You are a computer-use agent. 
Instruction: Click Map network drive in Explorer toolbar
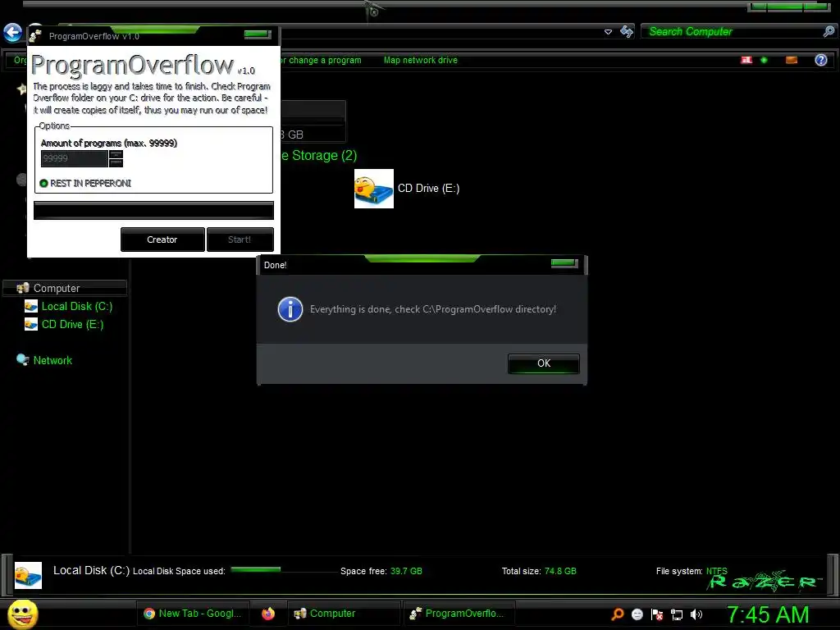click(421, 60)
